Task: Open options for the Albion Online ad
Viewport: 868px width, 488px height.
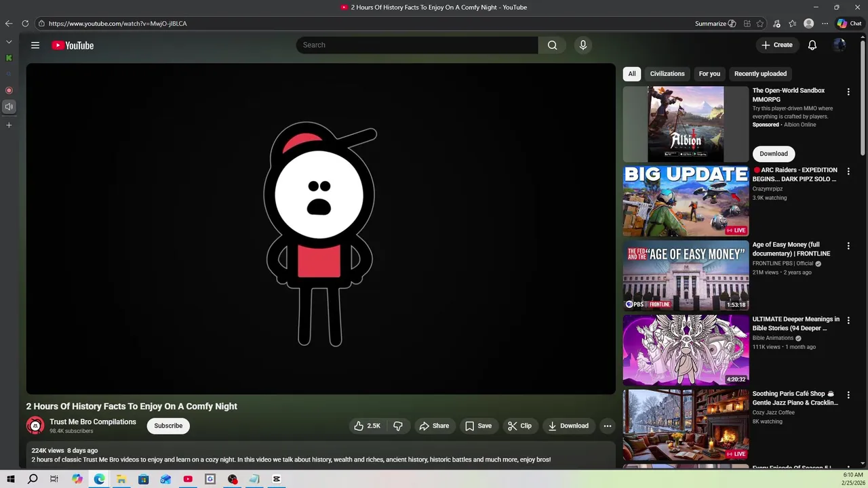Action: [848, 91]
